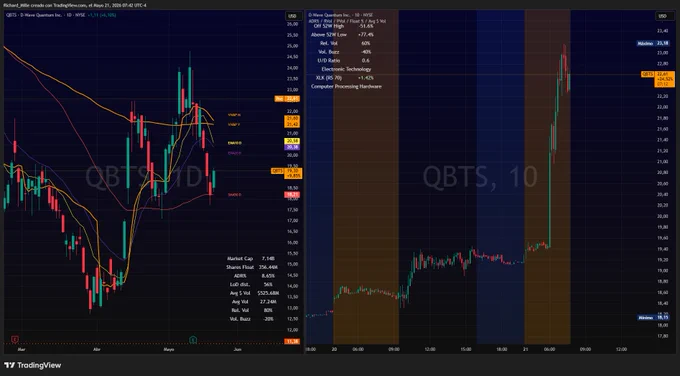The image size is (680, 376).
Task: Click the 21,60 VWAP price tag
Action: pos(292,118)
